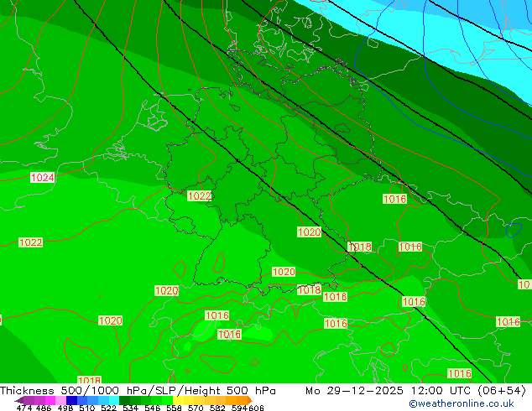Open the weatheronline.co.uk copyright link
532x411 pixels.
point(462,403)
